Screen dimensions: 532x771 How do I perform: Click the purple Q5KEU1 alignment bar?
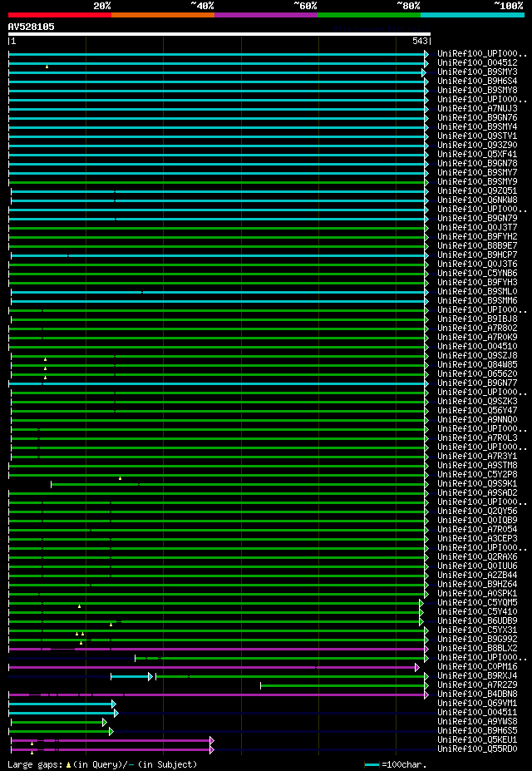click(x=112, y=740)
